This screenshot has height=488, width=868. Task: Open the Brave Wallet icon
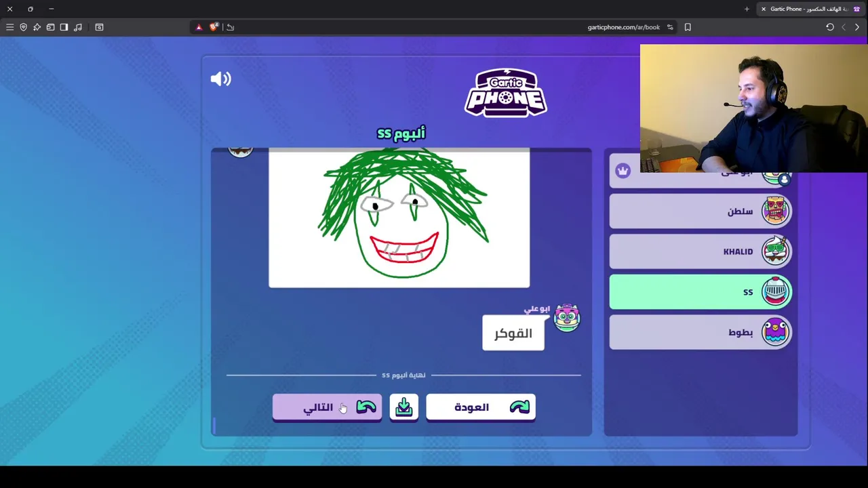[x=50, y=27]
